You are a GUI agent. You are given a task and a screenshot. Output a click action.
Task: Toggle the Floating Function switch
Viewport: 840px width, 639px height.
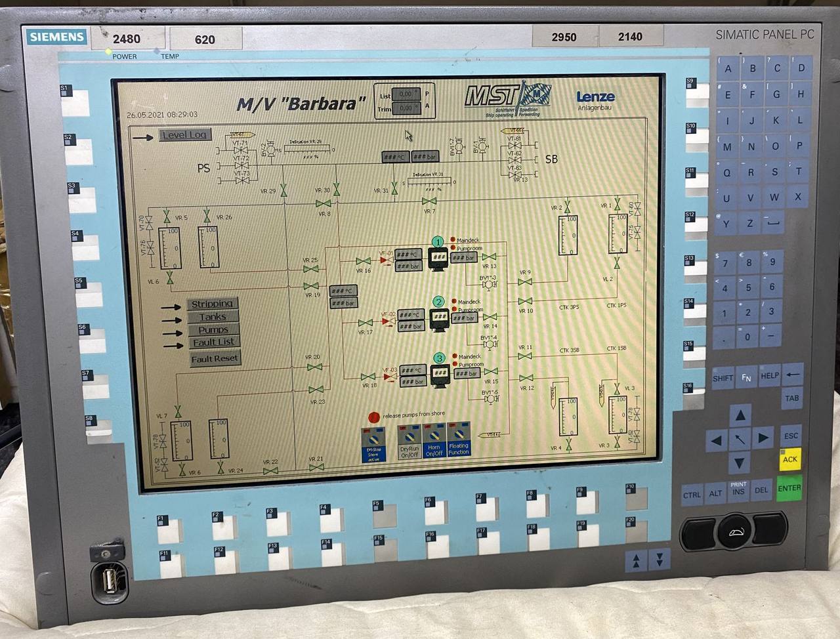(459, 440)
